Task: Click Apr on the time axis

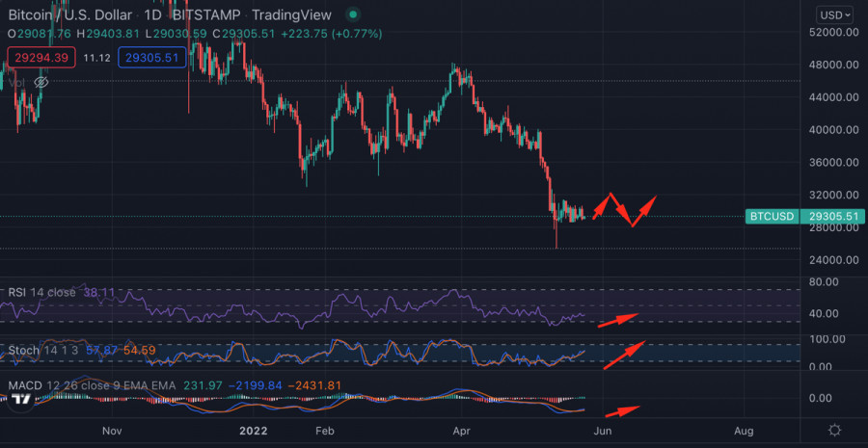Action: point(461,431)
